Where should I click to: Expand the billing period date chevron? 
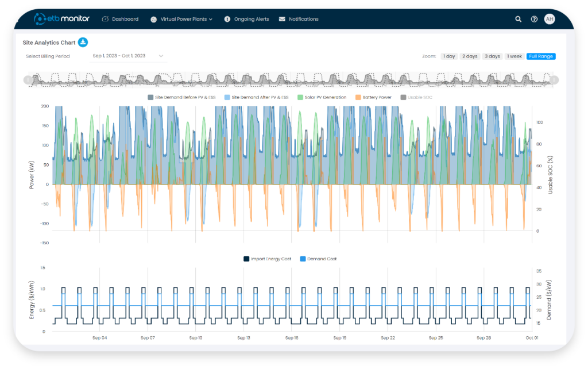click(x=161, y=56)
